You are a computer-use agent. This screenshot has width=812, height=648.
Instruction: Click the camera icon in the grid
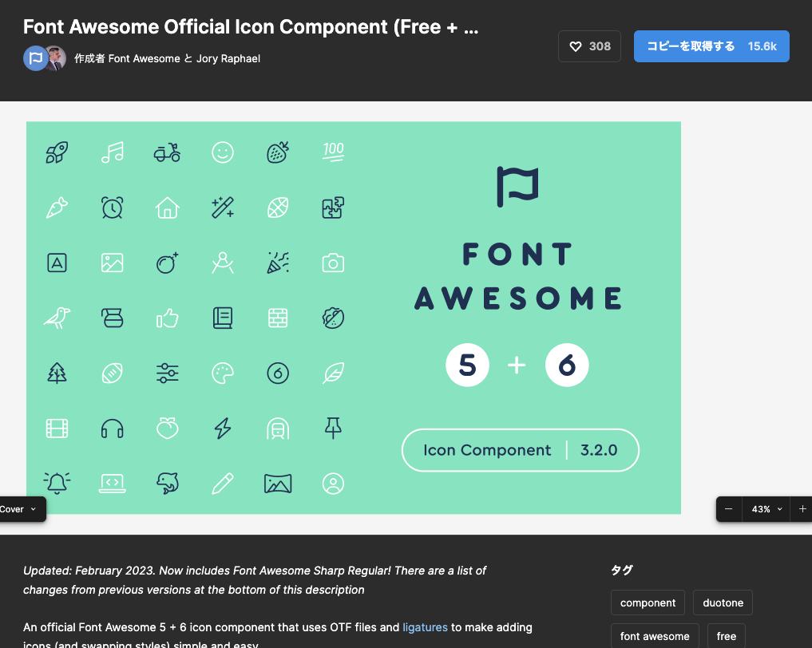click(333, 263)
